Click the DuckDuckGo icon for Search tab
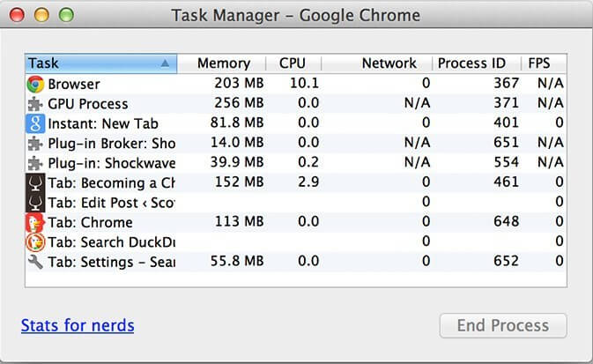The height and width of the screenshot is (364, 593). click(x=35, y=242)
